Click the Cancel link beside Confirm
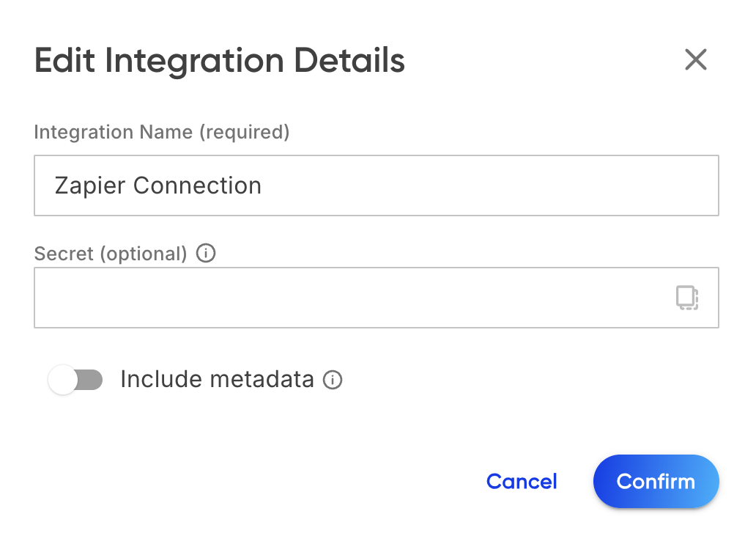 522,481
